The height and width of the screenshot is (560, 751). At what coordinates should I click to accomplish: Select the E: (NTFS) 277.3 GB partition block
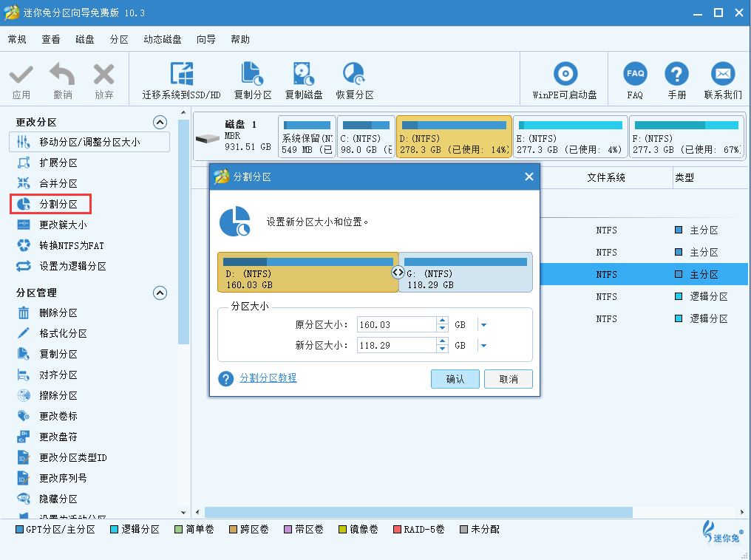(570, 137)
